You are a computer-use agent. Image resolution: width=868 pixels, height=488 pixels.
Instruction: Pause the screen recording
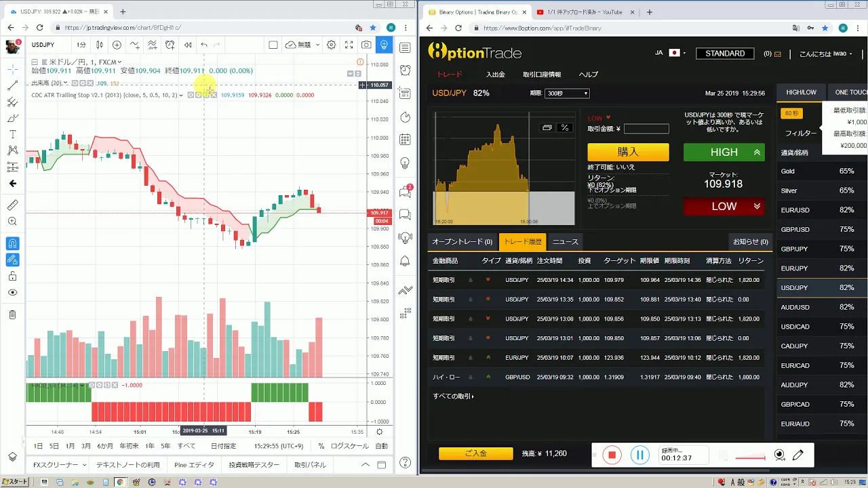[x=639, y=455]
